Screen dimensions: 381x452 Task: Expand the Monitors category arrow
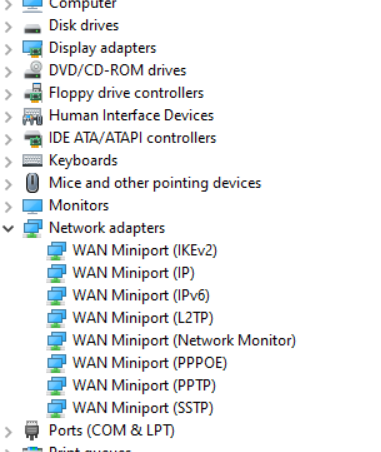pos(8,207)
